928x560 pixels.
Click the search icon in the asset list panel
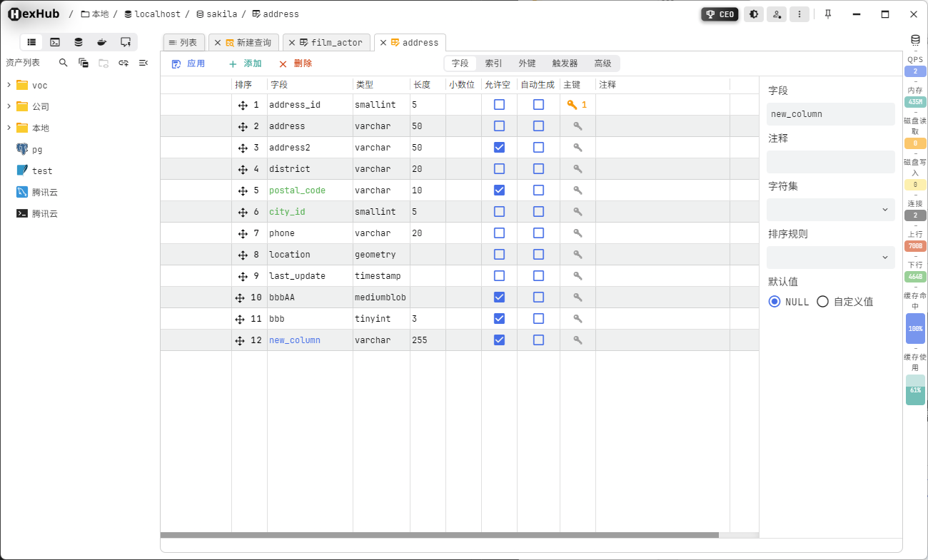click(63, 63)
